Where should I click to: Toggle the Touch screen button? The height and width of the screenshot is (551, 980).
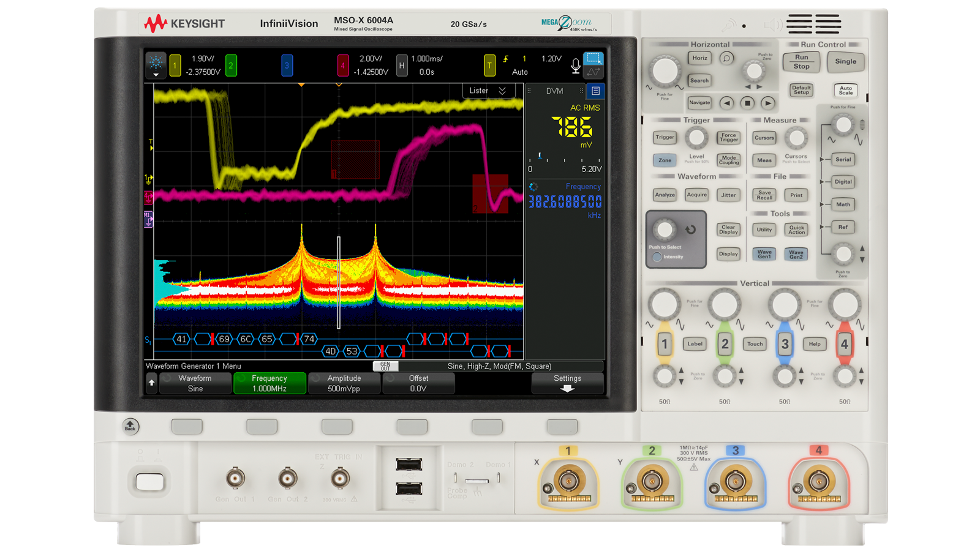coord(754,344)
